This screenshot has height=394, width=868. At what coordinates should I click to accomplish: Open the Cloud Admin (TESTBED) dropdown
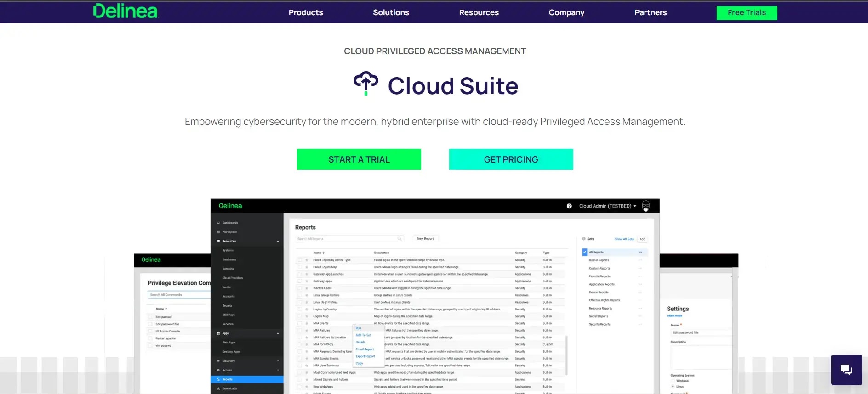coord(608,206)
